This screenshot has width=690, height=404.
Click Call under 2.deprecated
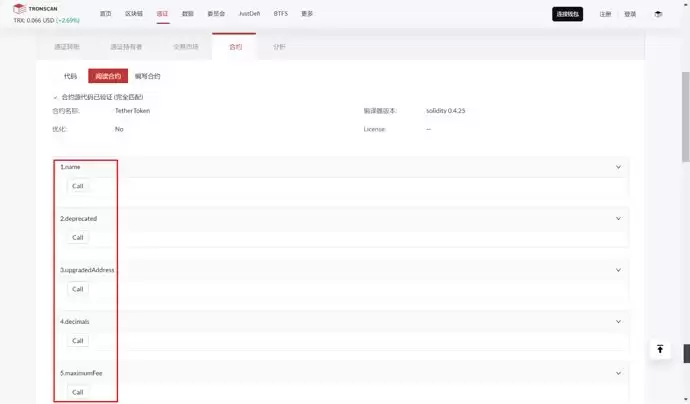click(x=77, y=238)
